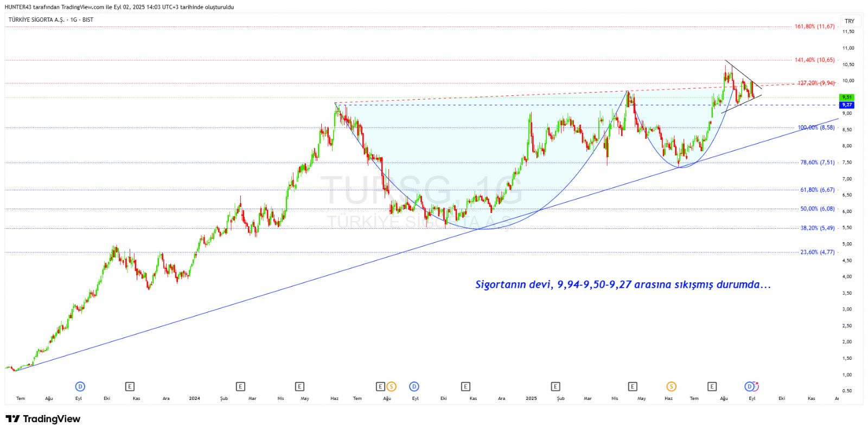Screen dimensions: 868x433
Task: Click the 1,00 value on the price axis
Action: (847, 374)
